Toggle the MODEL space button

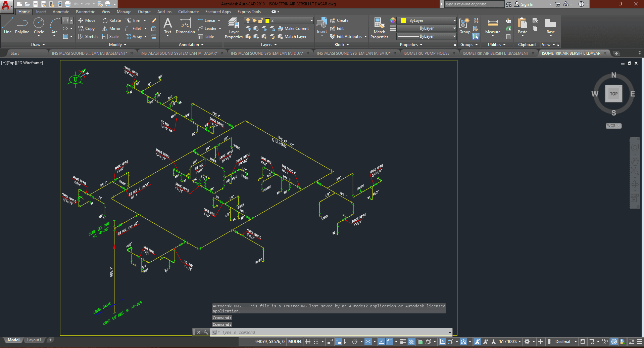(295, 342)
